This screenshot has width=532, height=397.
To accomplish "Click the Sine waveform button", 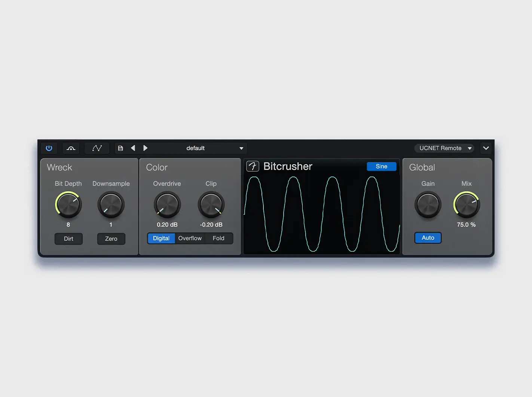I will click(x=381, y=166).
